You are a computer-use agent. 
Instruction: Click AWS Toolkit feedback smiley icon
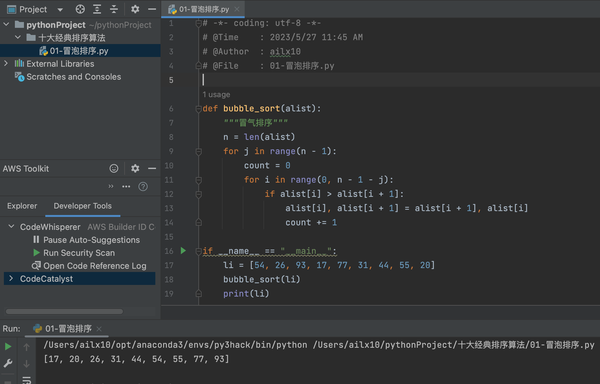click(114, 168)
